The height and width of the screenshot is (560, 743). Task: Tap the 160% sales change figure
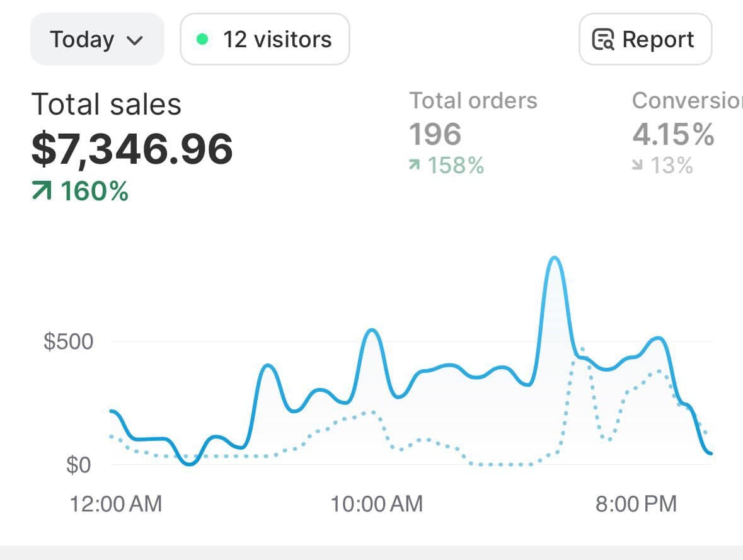95,190
